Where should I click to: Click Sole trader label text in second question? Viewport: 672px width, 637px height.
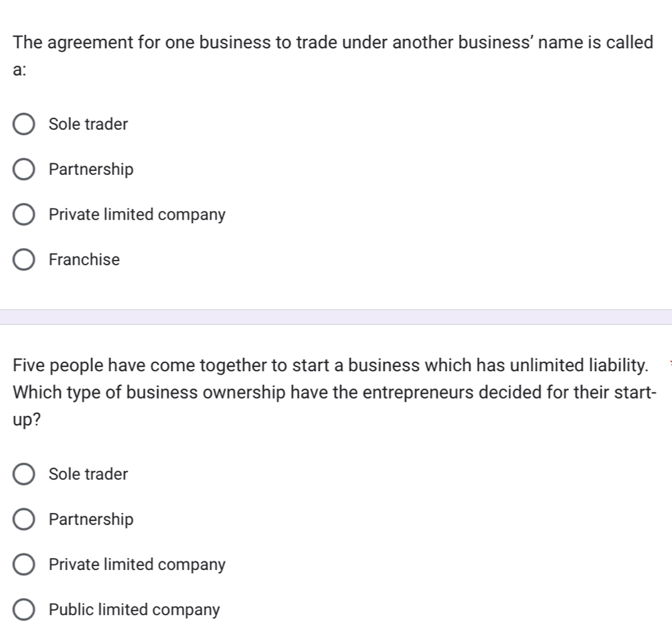(88, 474)
